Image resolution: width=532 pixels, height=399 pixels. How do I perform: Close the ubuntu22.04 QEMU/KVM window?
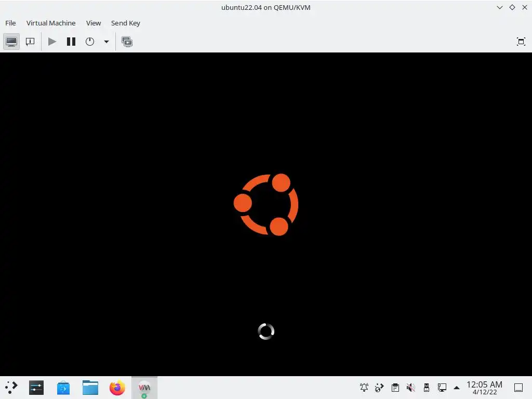click(525, 7)
